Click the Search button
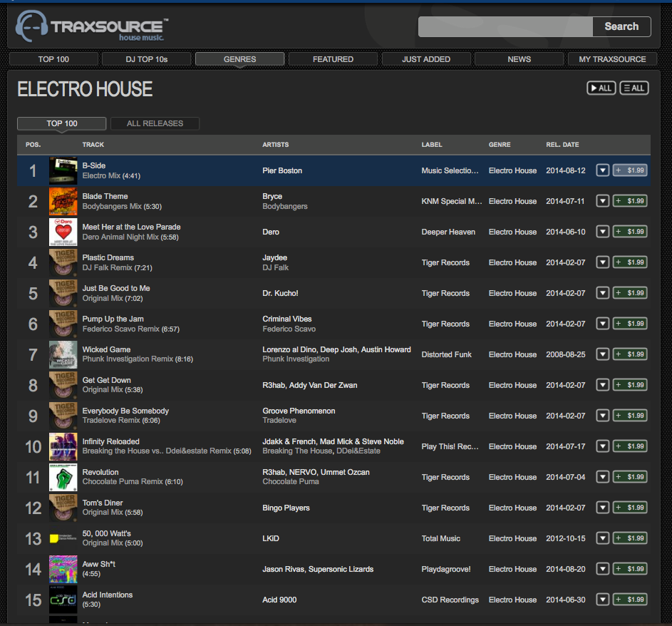 [621, 26]
